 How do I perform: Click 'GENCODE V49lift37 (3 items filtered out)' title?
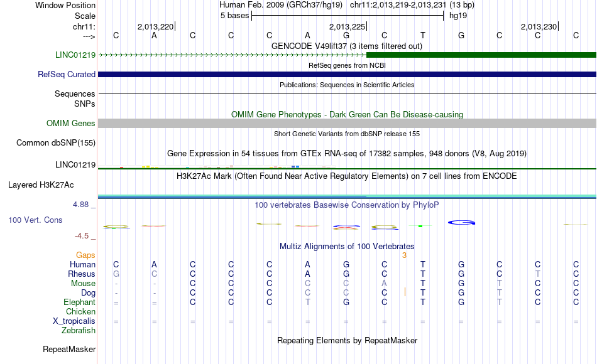tap(347, 46)
